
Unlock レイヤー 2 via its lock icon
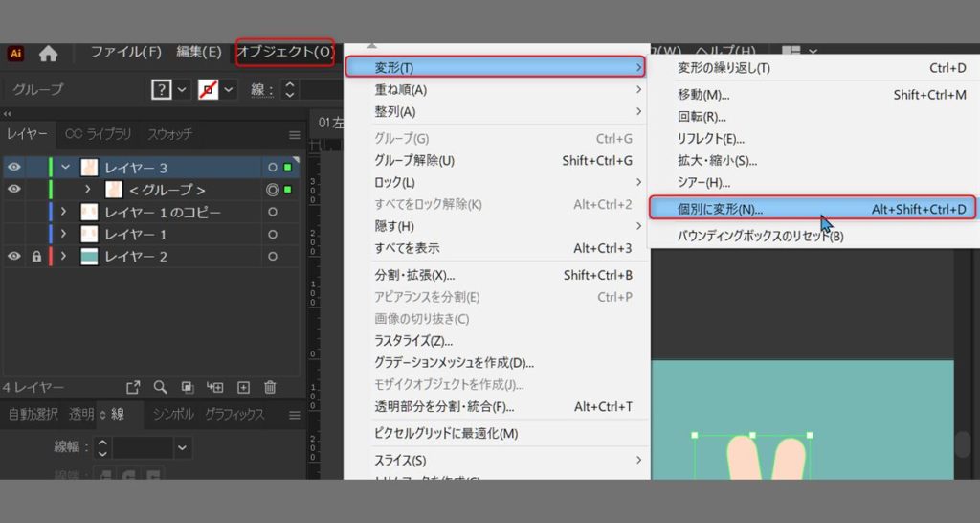[36, 256]
